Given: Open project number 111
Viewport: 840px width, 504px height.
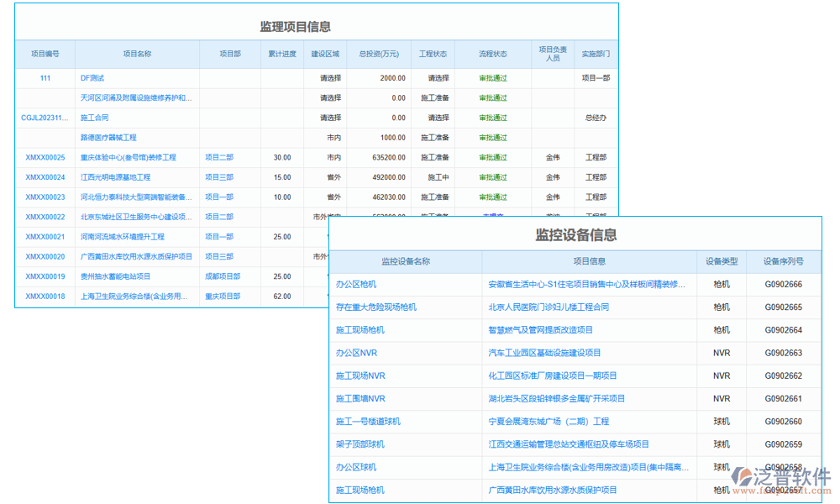Looking at the screenshot, I should point(45,77).
